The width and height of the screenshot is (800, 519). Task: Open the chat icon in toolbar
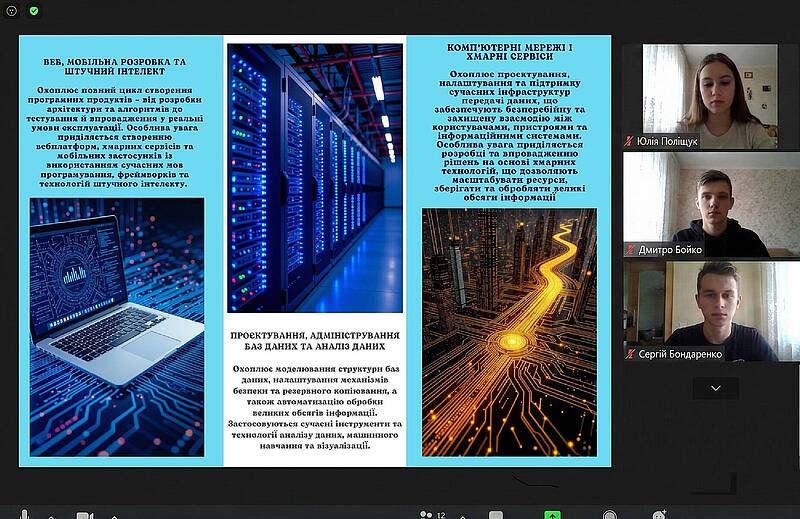pos(495,515)
